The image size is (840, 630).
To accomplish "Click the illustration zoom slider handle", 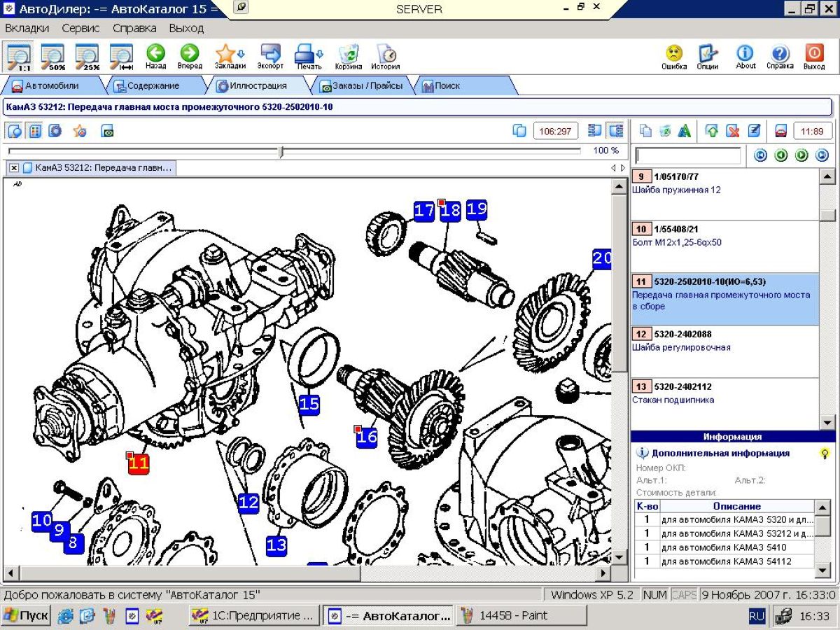I will (x=281, y=150).
